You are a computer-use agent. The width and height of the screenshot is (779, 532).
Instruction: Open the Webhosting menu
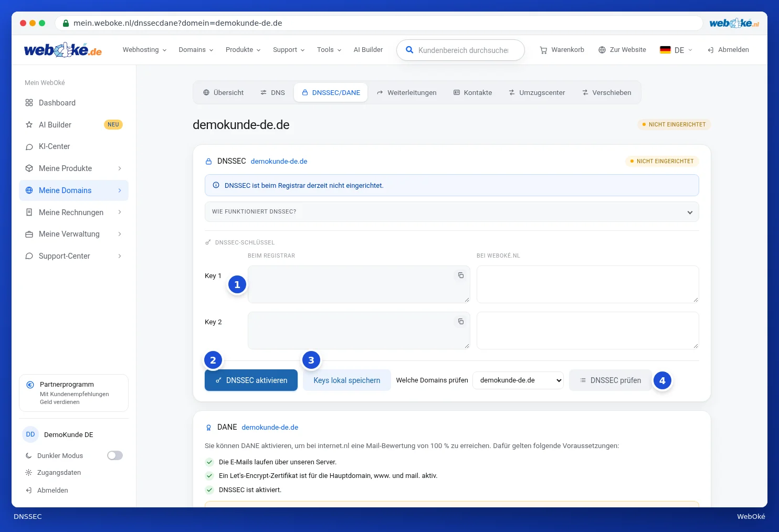pos(145,50)
